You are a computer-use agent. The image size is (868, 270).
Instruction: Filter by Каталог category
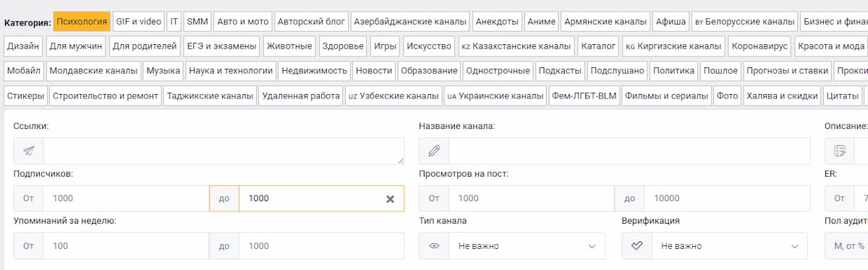(599, 46)
